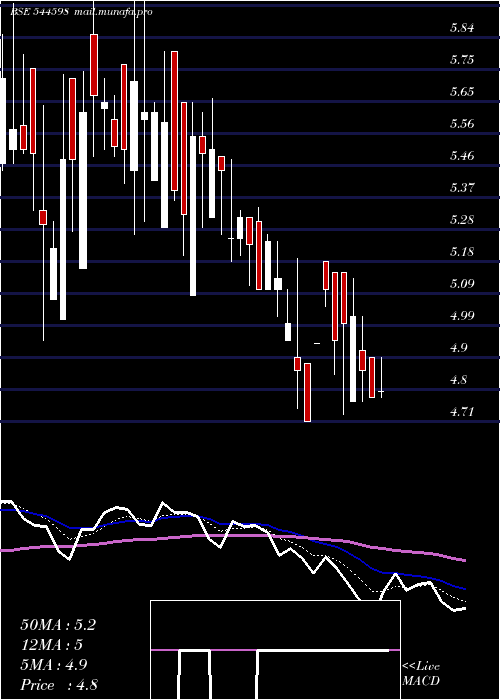Click the 5.65 price axis label

click(462, 92)
